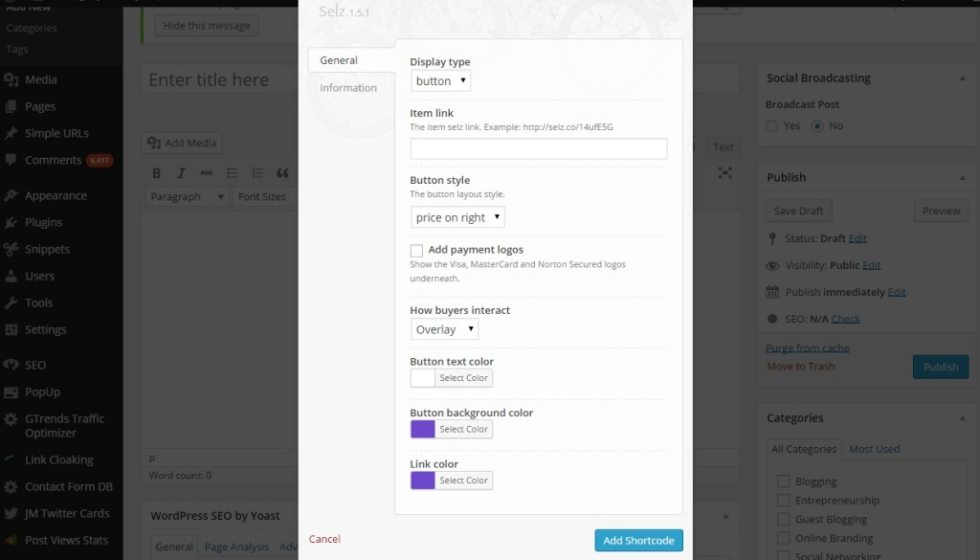The height and width of the screenshot is (560, 980).
Task: Focus the Item link input field
Action: pyautogui.click(x=539, y=148)
